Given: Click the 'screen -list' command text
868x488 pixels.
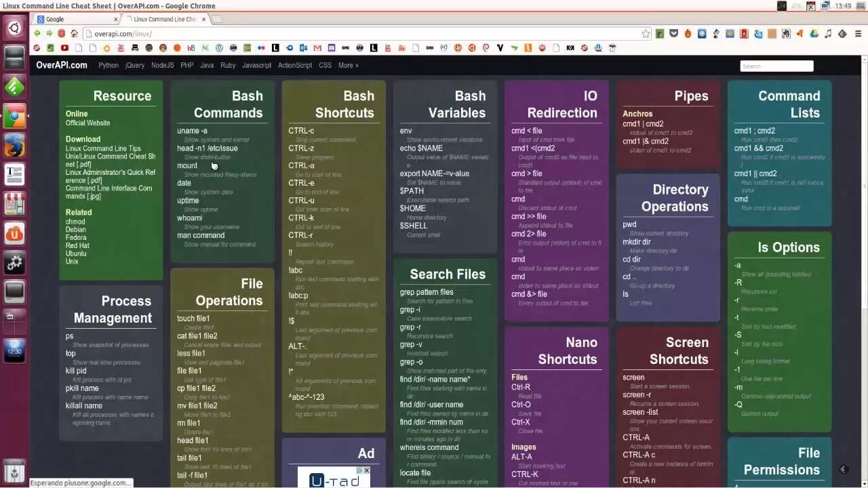Looking at the screenshot, I should [x=641, y=412].
